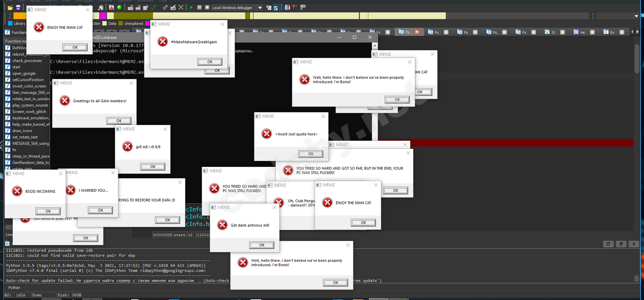Viewport: 644px width, 300px height.
Task: Click OK in the gr8 m8 i r8 8/8 dialog
Action: click(x=153, y=166)
